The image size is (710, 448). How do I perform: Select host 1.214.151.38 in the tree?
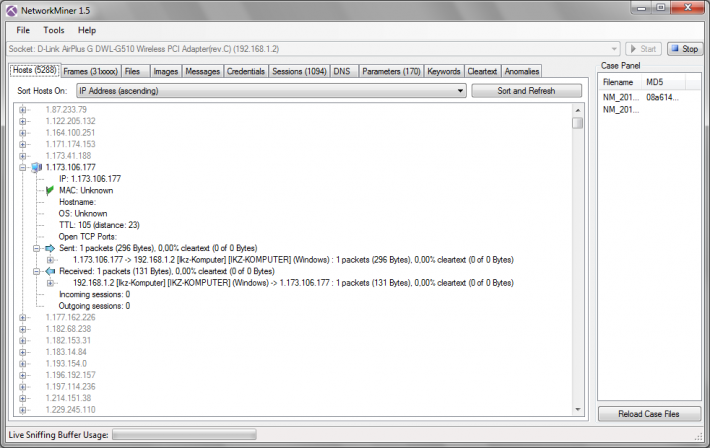tap(68, 398)
